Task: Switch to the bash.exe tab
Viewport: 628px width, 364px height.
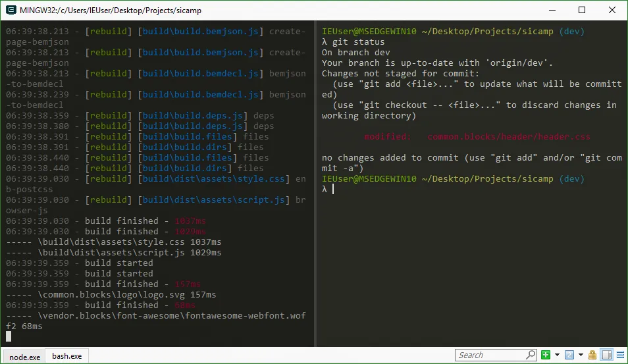Action: [x=66, y=356]
